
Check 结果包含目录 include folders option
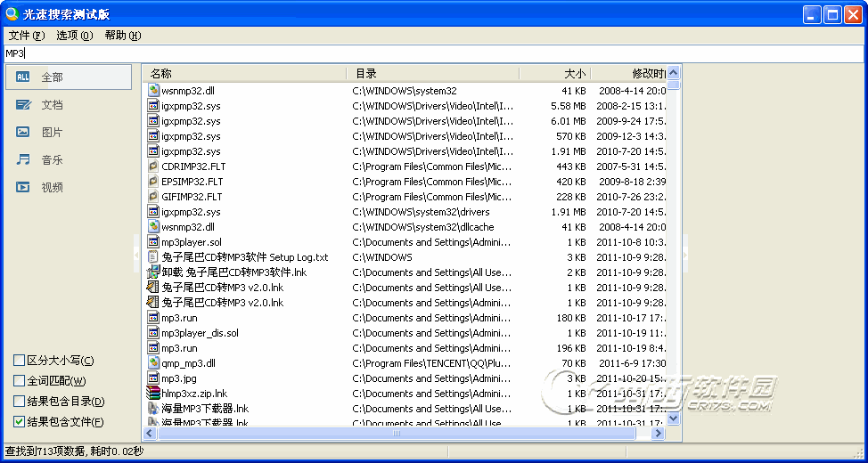click(x=20, y=402)
